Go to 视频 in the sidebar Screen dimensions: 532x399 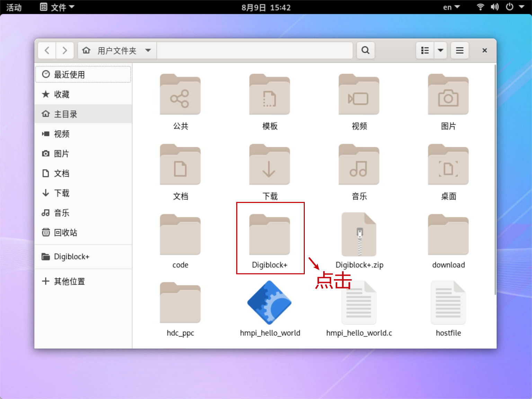(83, 134)
